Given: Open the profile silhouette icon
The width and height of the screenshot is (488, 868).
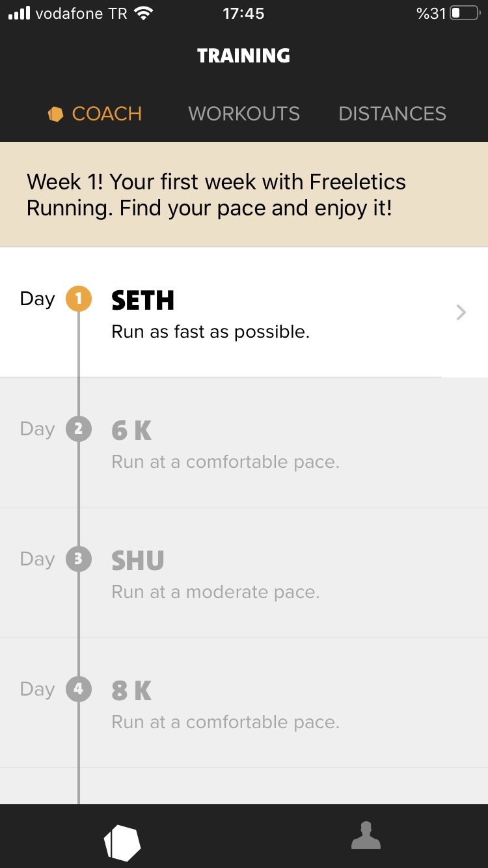Looking at the screenshot, I should pyautogui.click(x=366, y=836).
